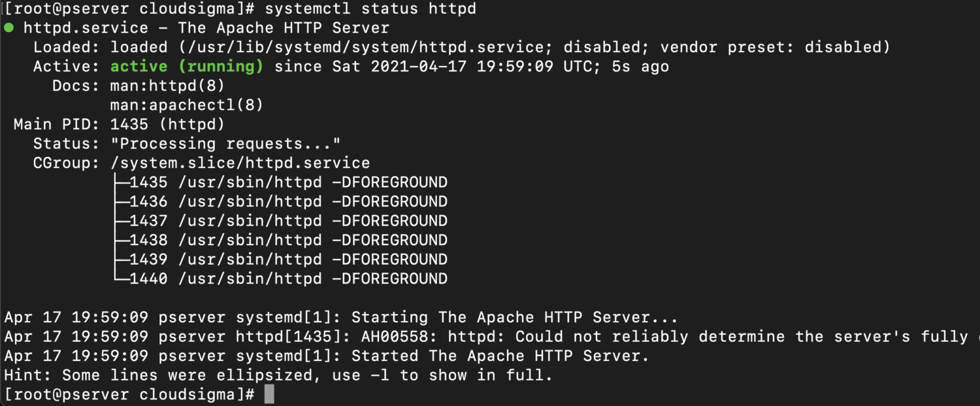The width and height of the screenshot is (980, 406).
Task: Click the man:httpd(8) docs reference
Action: coord(168,86)
